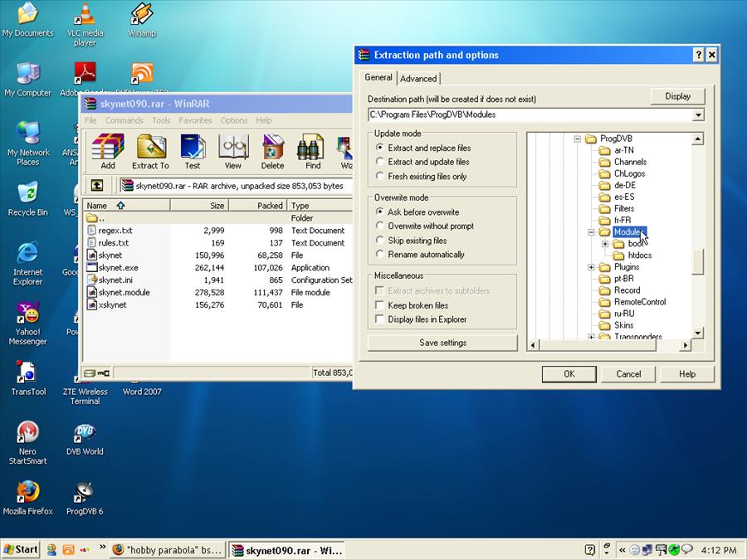Show hidden quick launch icons chevron
This screenshot has width=747, height=560.
tap(102, 548)
